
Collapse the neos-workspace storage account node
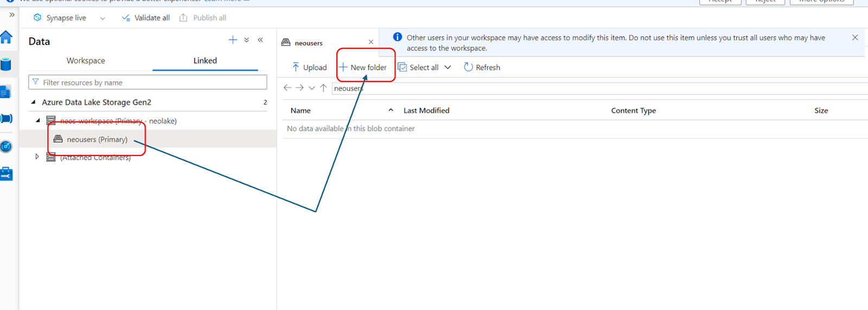click(x=38, y=121)
